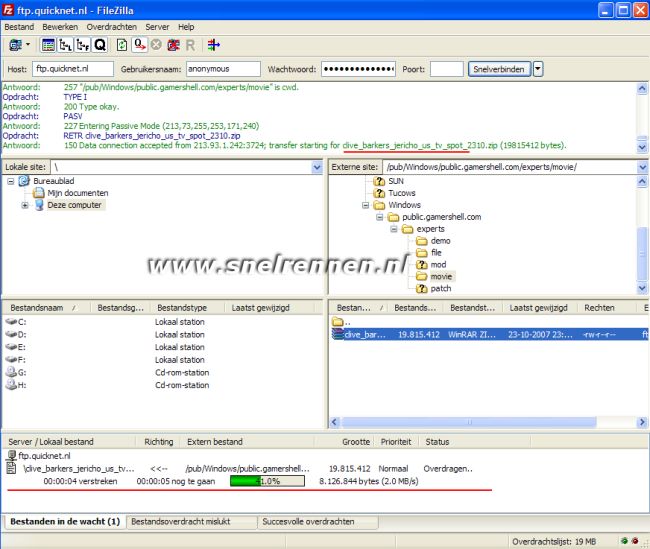Open the Help menu
Viewport: 650px width, 549px height.
[x=186, y=27]
